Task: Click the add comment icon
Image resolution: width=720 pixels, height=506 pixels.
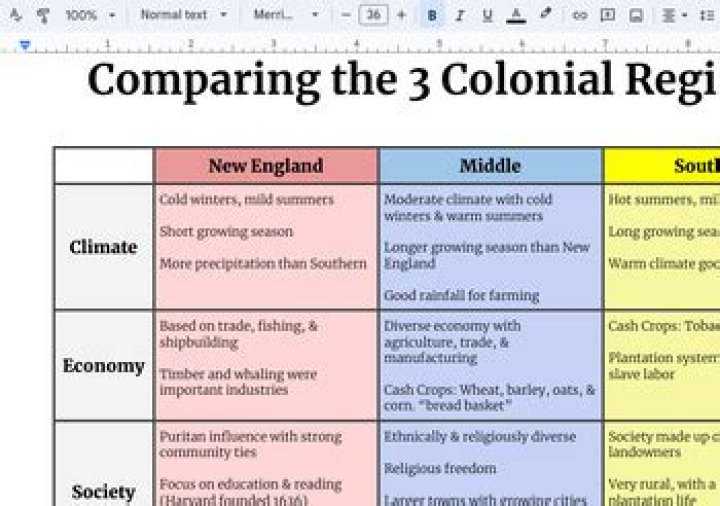Action: click(608, 15)
